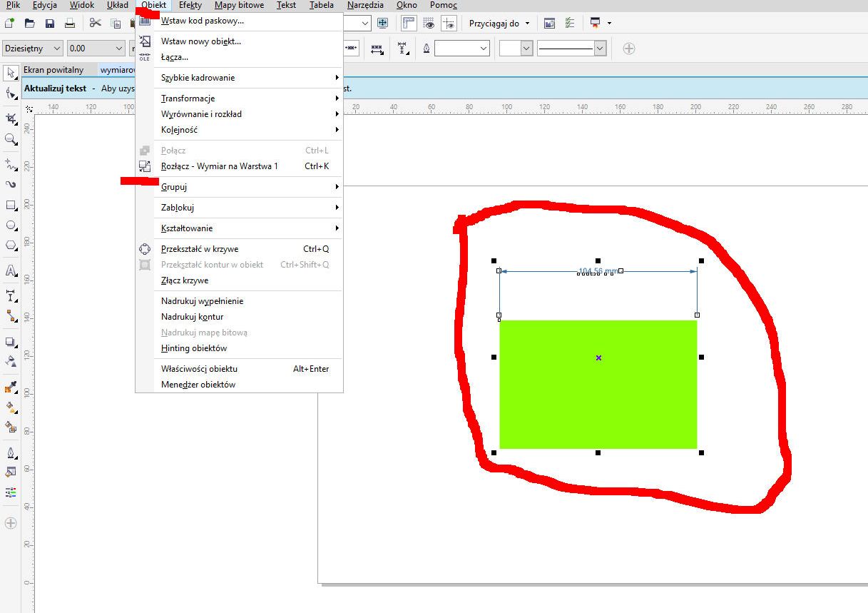Screen dimensions: 868x613
Task: Select the Polygon tool
Action: [11, 245]
